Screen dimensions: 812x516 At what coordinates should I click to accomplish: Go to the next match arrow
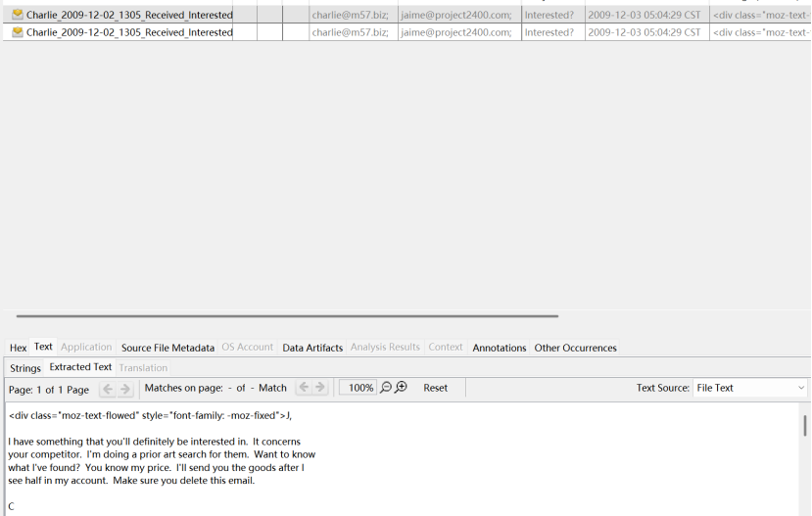click(x=320, y=387)
